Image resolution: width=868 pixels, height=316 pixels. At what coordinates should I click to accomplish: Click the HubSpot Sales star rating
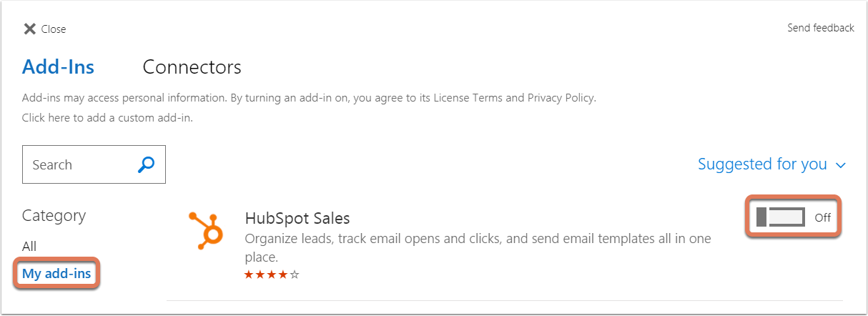pyautogui.click(x=272, y=275)
